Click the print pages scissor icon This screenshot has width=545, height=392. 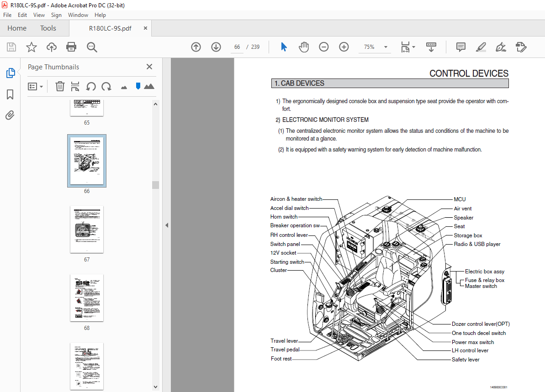(x=75, y=86)
